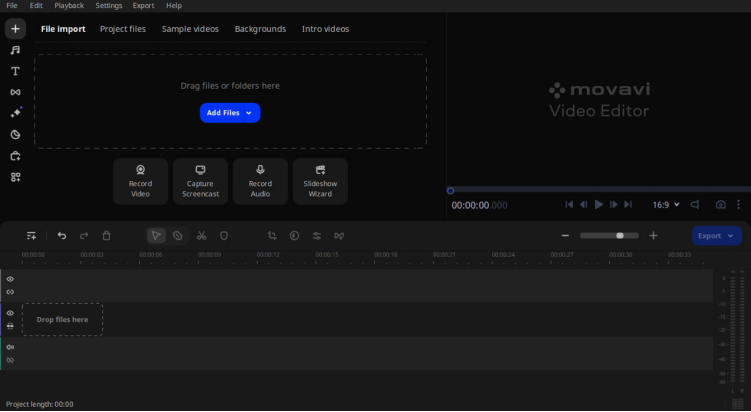The width and height of the screenshot is (751, 412).
Task: Expand the Add Files dropdown arrow
Action: coord(249,113)
